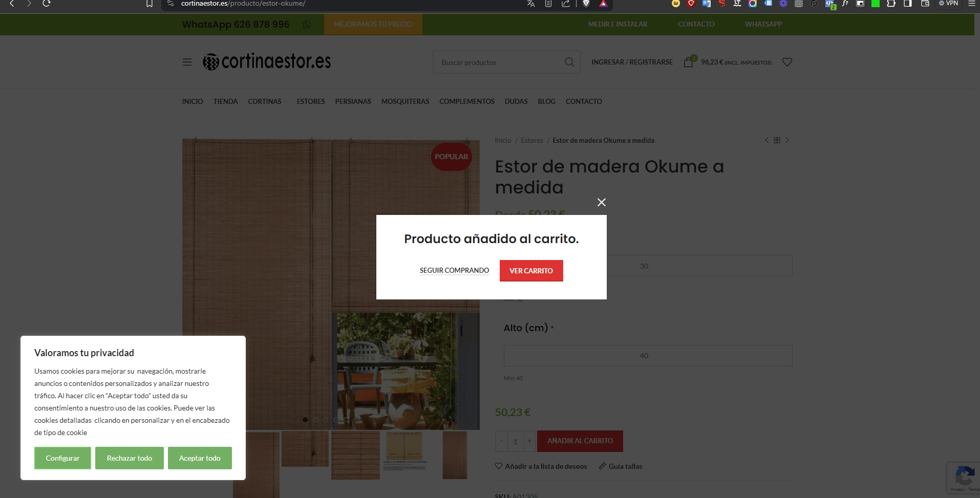Open DUDAS menu item
Viewport: 980px width, 498px height.
[516, 101]
